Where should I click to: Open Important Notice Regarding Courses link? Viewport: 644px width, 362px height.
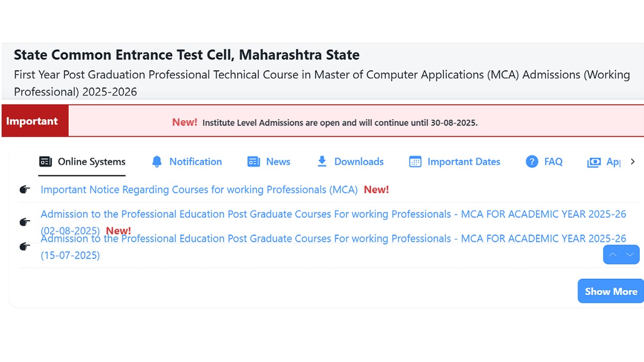[x=199, y=190]
